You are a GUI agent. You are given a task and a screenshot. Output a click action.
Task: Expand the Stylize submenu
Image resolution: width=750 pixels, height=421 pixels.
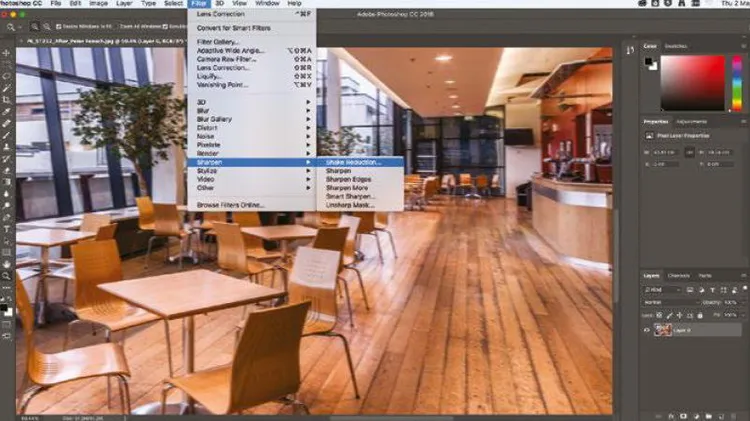[x=252, y=171]
